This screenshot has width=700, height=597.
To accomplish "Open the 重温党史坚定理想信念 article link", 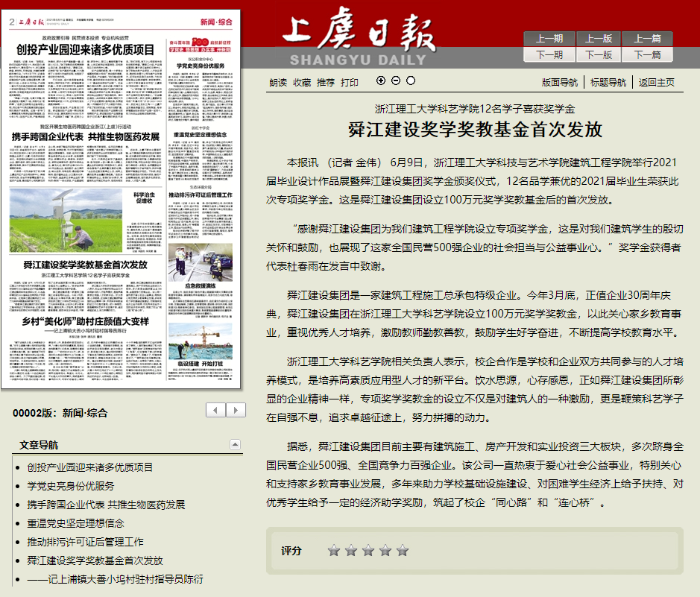I will (75, 523).
